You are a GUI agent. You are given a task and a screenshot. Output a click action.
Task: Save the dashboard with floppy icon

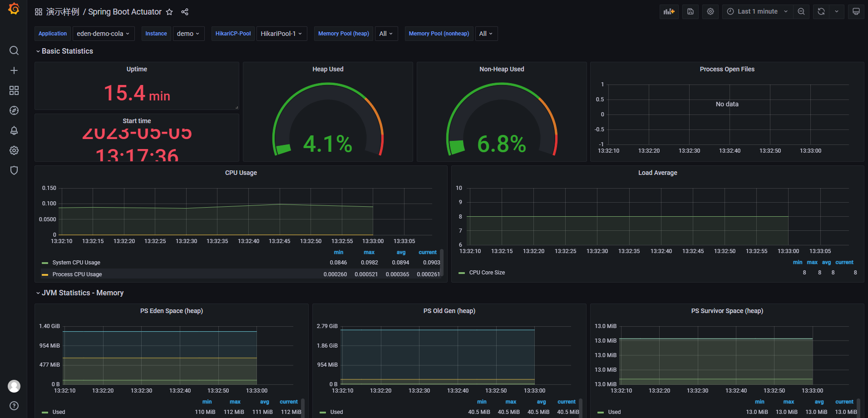(690, 12)
